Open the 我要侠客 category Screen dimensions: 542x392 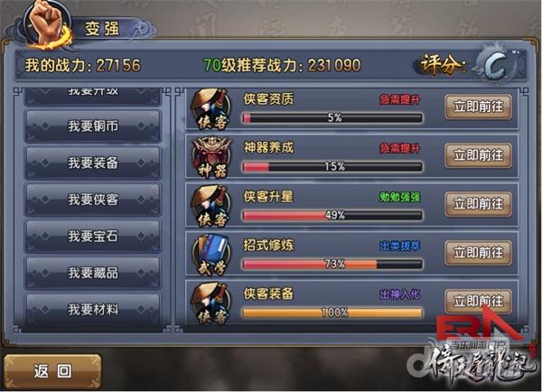(x=93, y=200)
